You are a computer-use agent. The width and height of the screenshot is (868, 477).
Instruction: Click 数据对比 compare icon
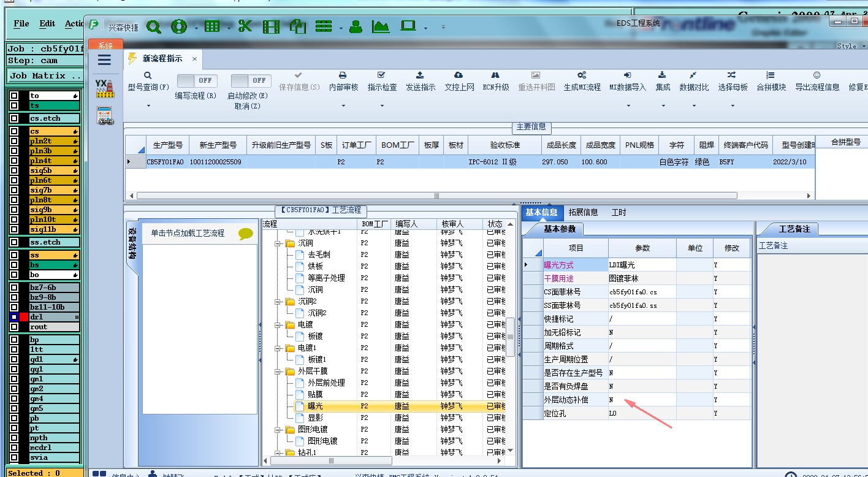(x=694, y=75)
